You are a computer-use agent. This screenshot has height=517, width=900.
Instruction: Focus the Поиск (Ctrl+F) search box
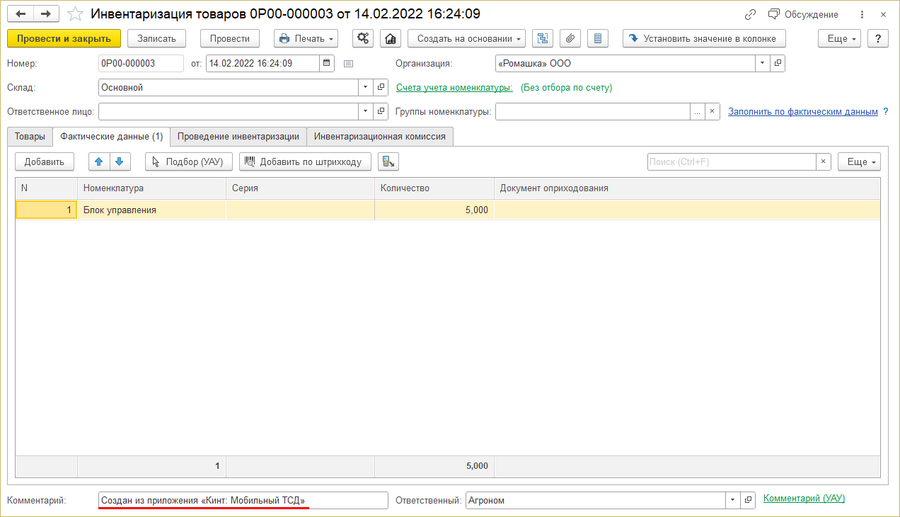point(731,162)
